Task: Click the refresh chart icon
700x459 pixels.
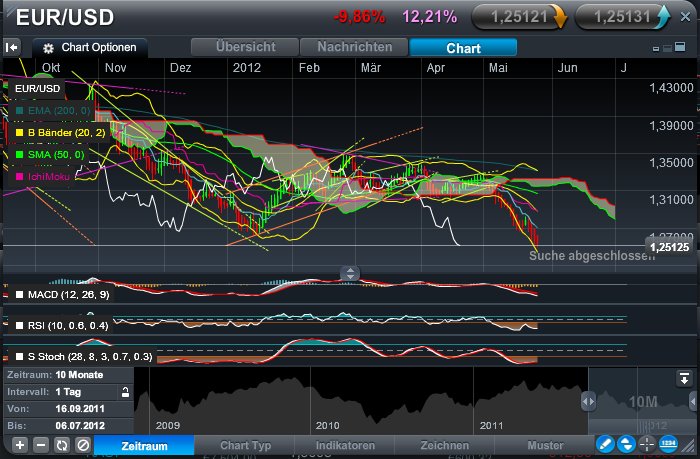Action: [62, 445]
